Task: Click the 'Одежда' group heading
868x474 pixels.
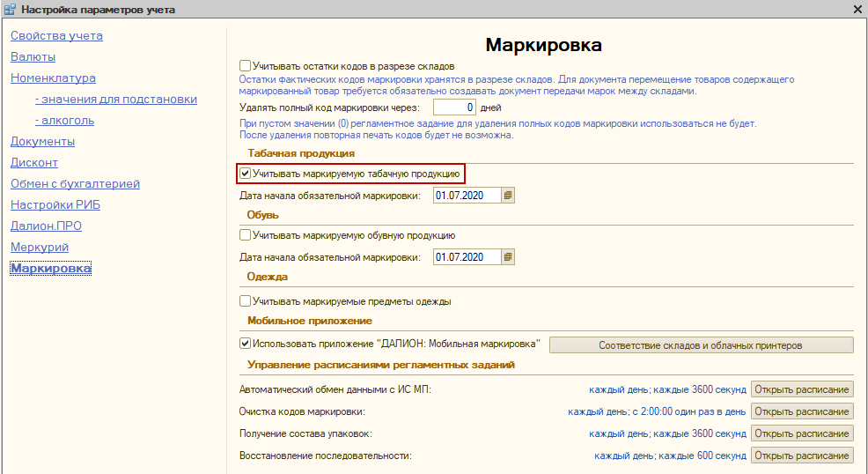Action: [268, 277]
